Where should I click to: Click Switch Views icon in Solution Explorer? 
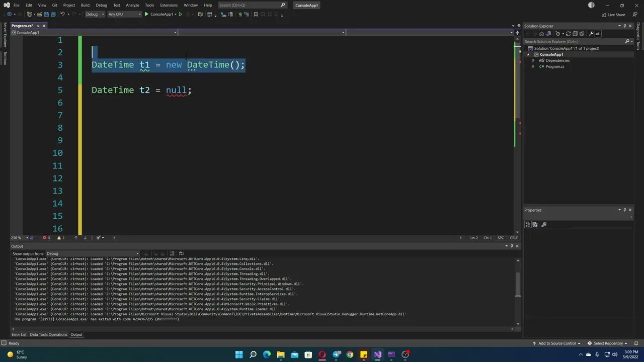(548, 34)
